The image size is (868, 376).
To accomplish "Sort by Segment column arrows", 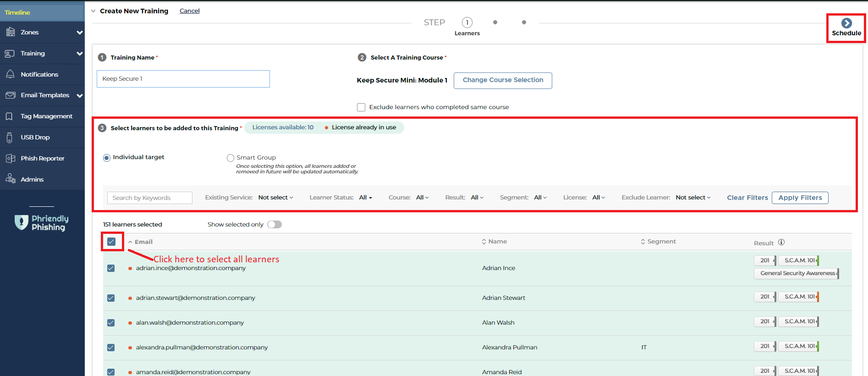I will click(643, 242).
